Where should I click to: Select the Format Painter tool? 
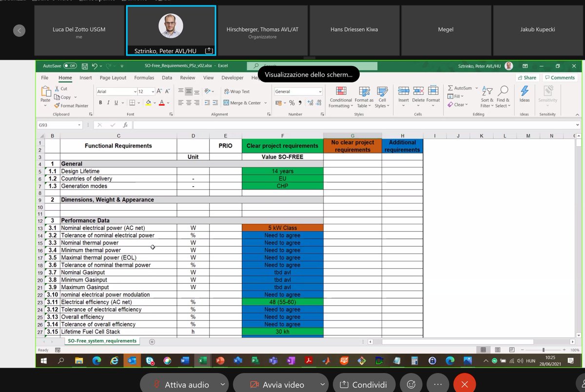tap(71, 105)
